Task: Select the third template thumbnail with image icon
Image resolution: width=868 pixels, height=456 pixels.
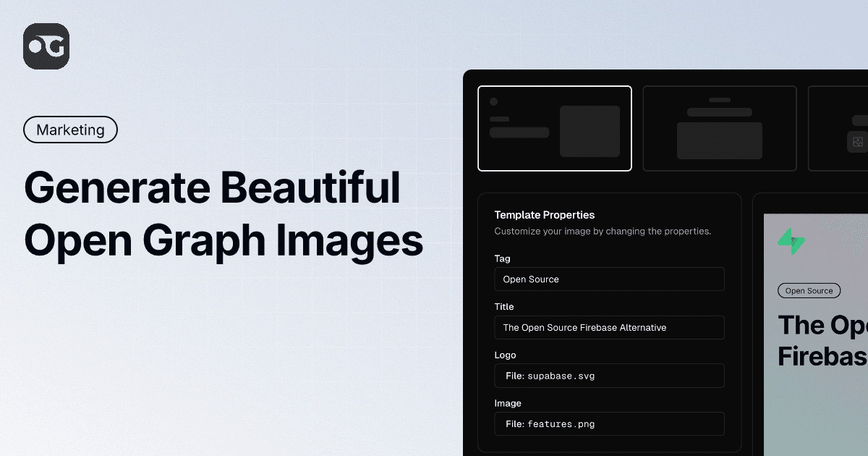Action: pos(838,128)
